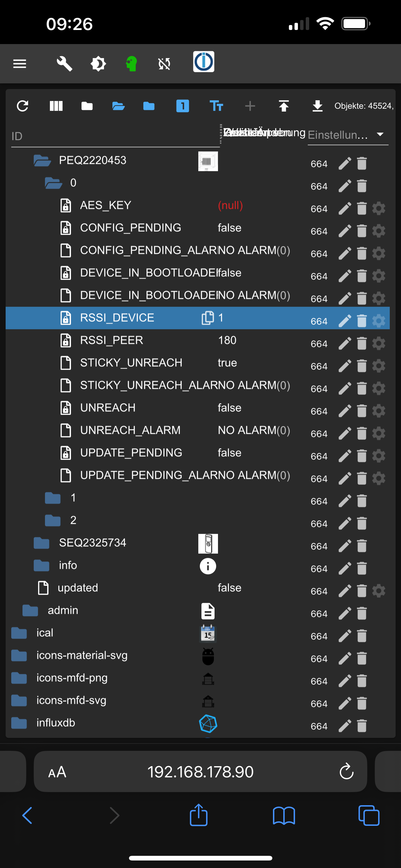Image resolution: width=401 pixels, height=868 pixels.
Task: Refresh the object tree
Action: [x=22, y=106]
